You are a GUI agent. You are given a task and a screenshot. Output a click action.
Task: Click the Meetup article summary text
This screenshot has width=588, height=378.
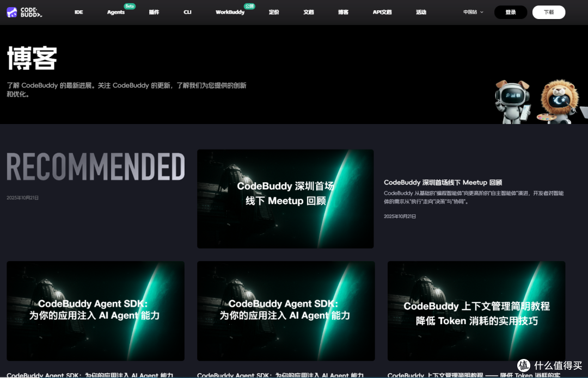pyautogui.click(x=474, y=197)
